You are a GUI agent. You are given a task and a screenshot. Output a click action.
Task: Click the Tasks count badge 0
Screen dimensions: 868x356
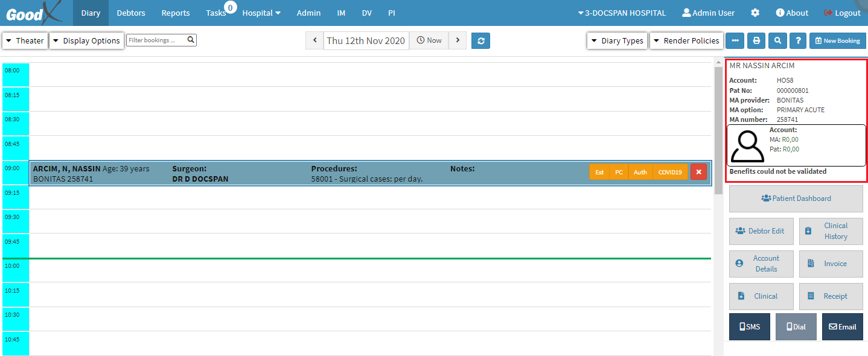click(x=230, y=7)
